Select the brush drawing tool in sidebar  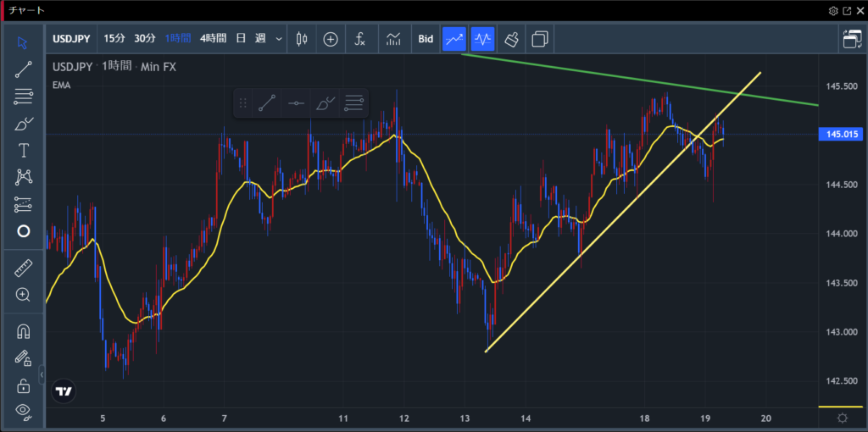(x=23, y=124)
